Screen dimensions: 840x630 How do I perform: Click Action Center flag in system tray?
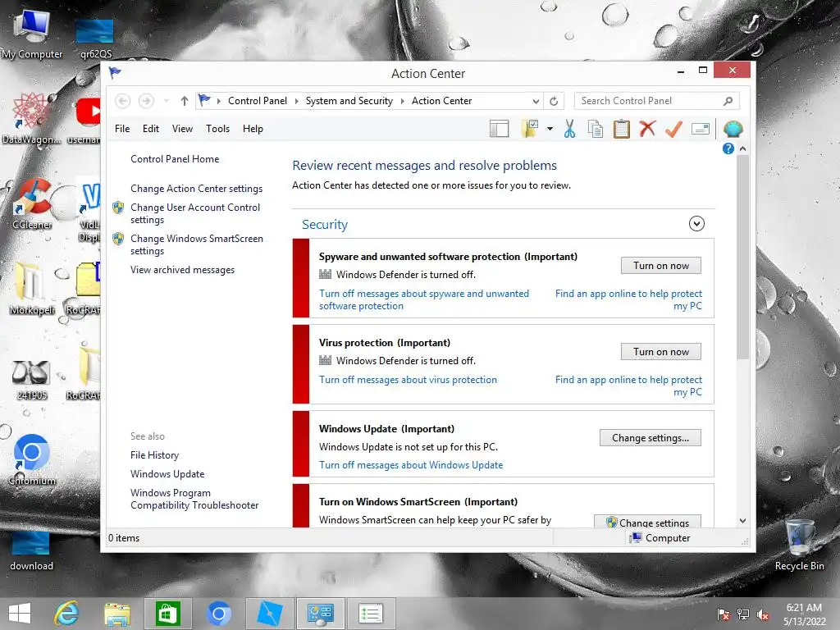[724, 614]
